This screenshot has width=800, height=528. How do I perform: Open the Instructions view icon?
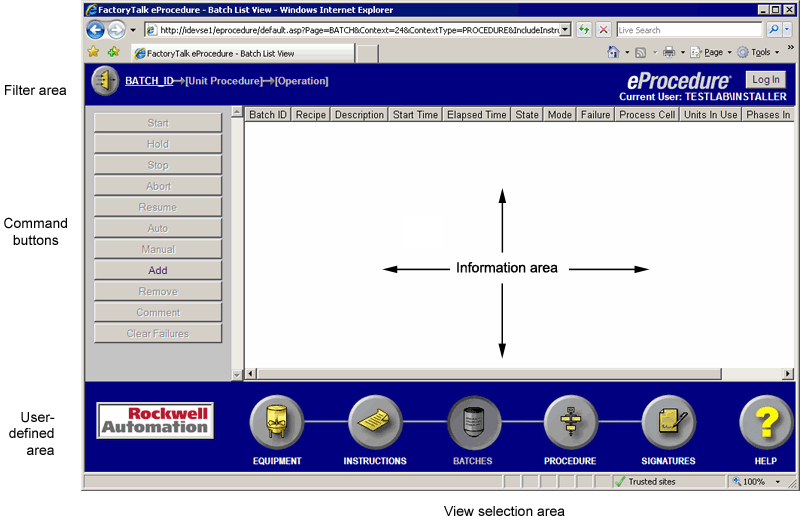375,422
